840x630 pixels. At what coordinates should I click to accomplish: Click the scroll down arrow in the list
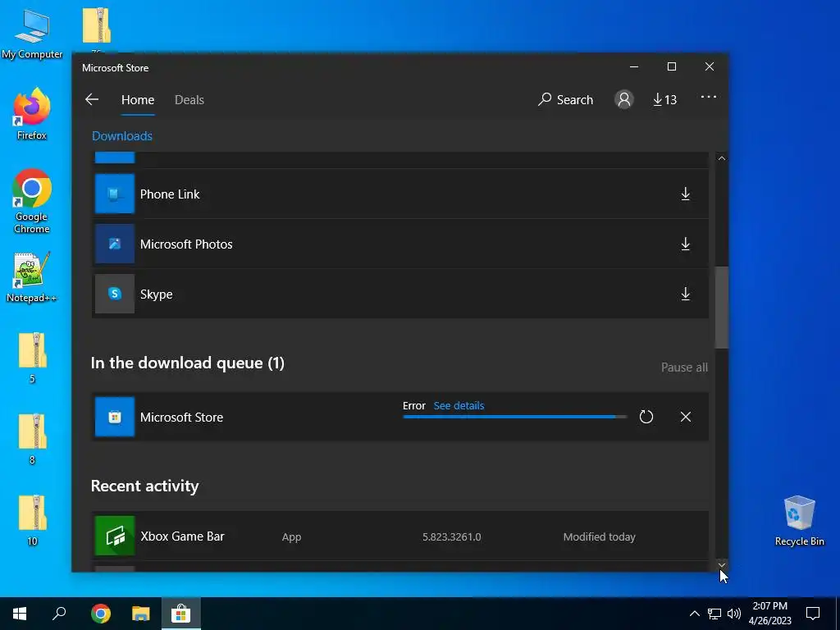pos(722,565)
